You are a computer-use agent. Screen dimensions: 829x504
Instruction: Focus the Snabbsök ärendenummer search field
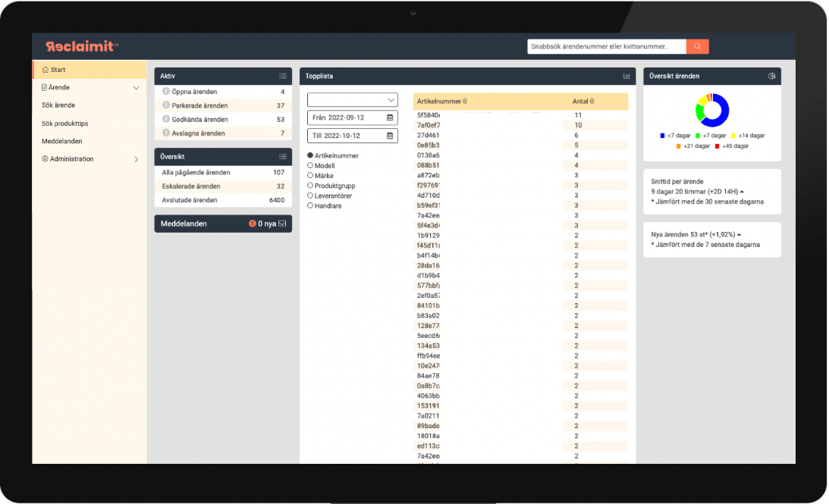coord(607,46)
